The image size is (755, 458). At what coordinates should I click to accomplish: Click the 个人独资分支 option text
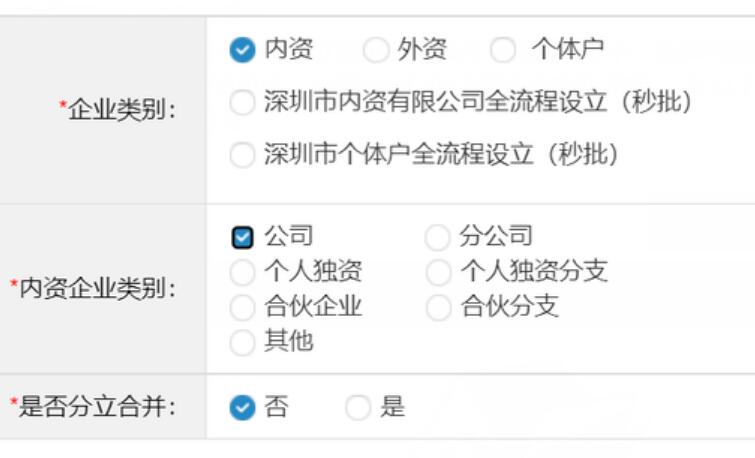click(x=534, y=271)
